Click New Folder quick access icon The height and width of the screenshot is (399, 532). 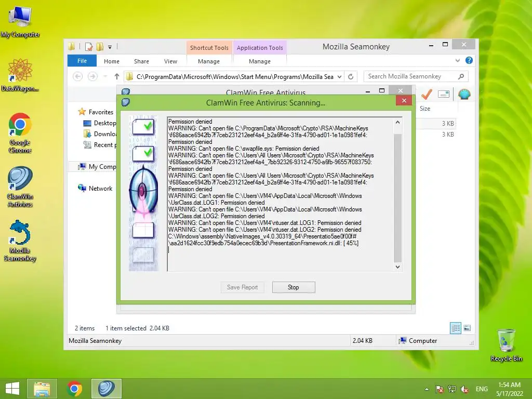[x=100, y=46]
